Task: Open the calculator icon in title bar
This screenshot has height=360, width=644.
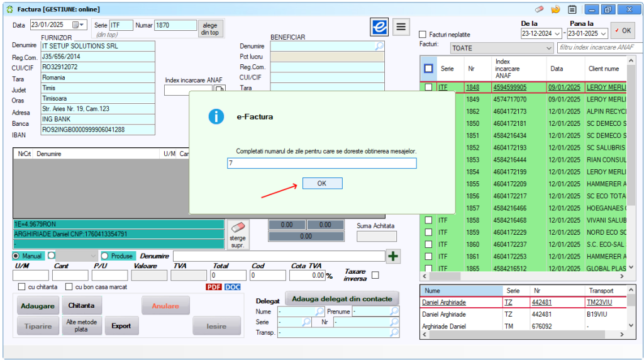Action: click(x=572, y=9)
